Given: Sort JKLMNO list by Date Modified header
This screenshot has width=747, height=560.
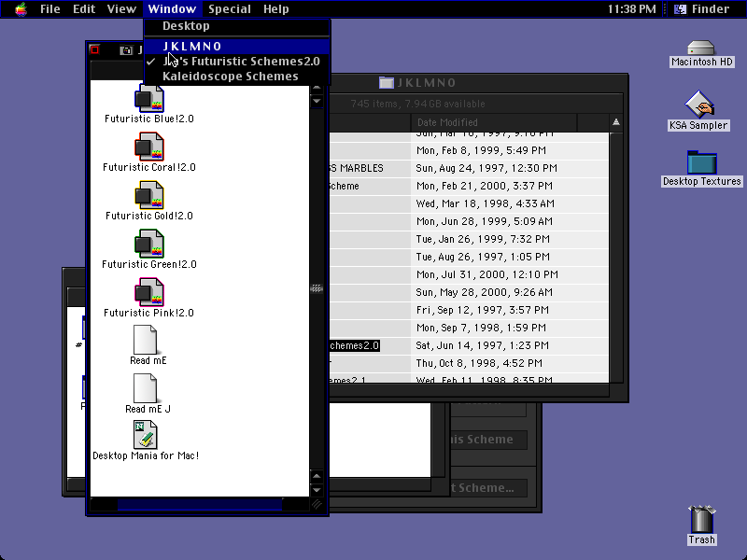Looking at the screenshot, I should coord(494,122).
